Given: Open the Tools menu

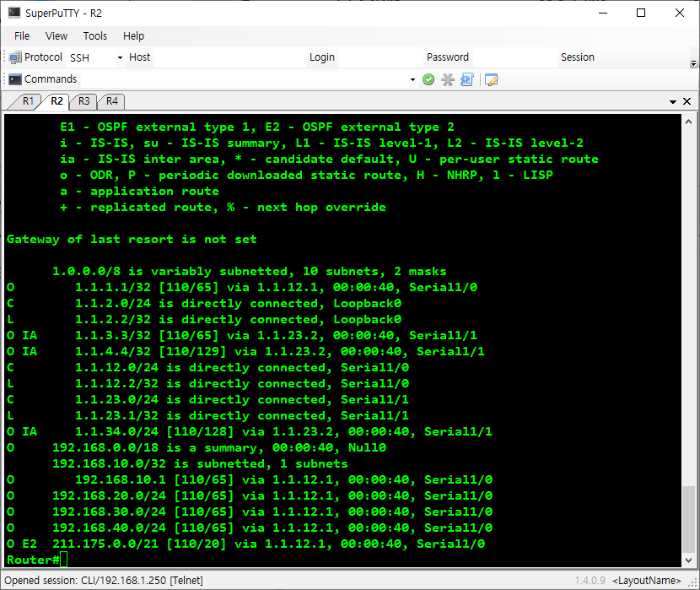Looking at the screenshot, I should click(95, 36).
